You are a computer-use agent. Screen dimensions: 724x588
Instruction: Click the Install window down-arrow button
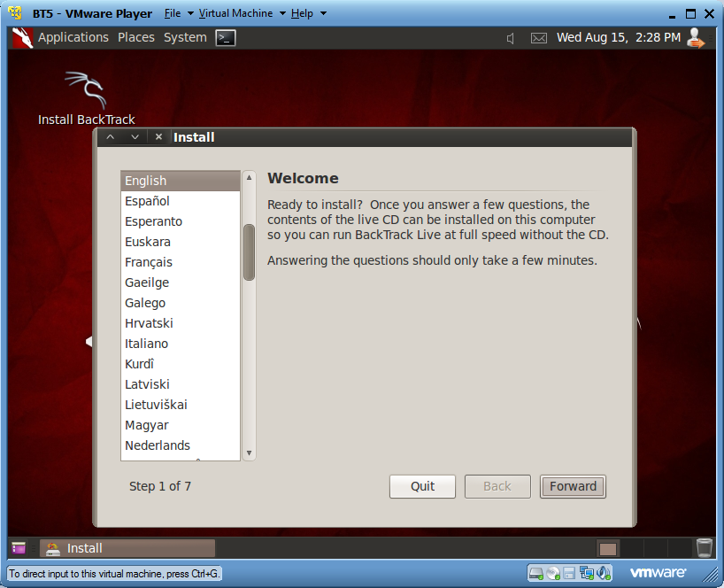coord(135,136)
